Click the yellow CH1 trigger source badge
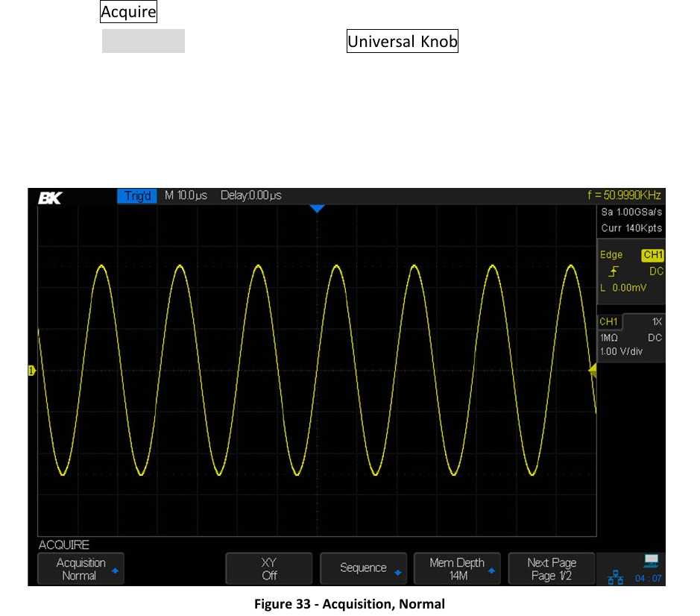The height and width of the screenshot is (616, 700). [x=652, y=255]
